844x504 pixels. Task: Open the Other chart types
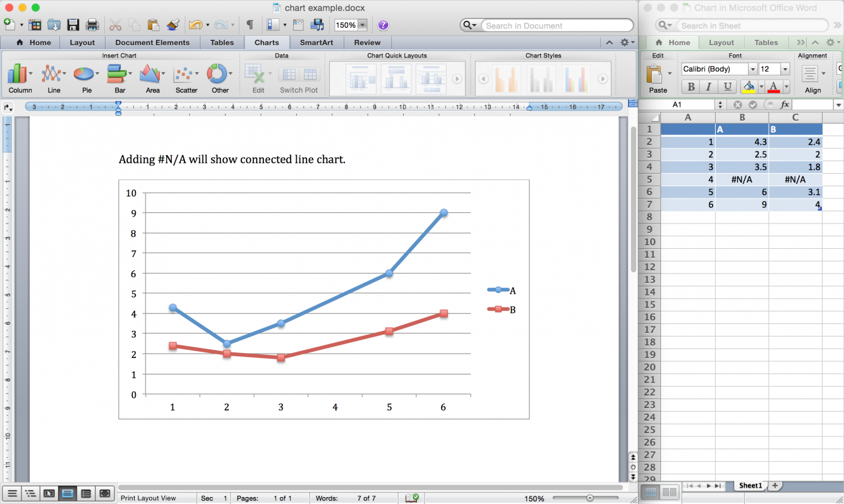click(218, 76)
